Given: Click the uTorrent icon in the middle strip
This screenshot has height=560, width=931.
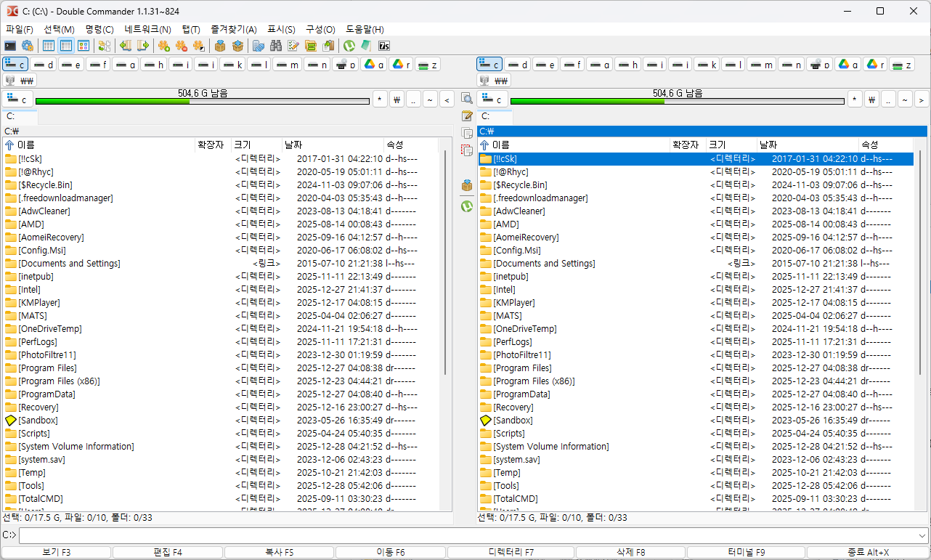Looking at the screenshot, I should 467,206.
